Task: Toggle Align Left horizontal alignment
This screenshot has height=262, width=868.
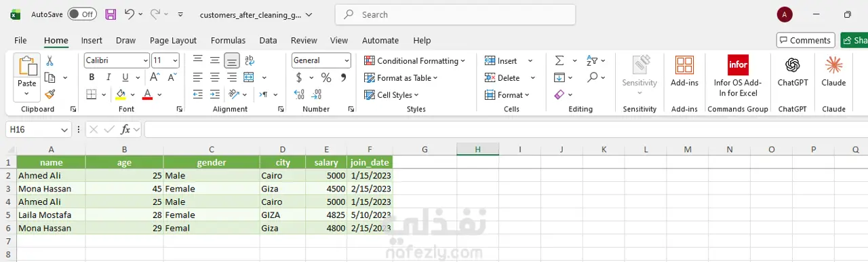Action: (x=198, y=77)
